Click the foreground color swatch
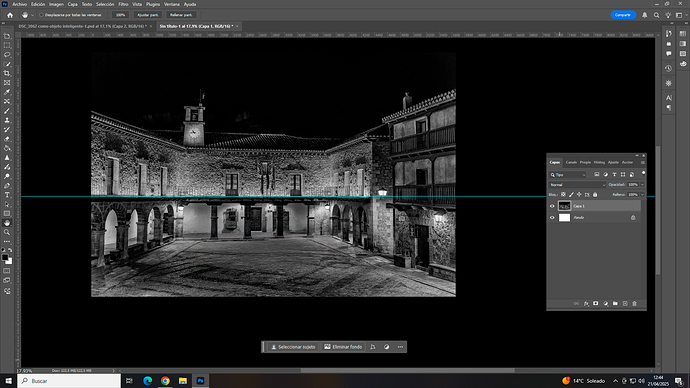This screenshot has width=690, height=388. pos(5,257)
